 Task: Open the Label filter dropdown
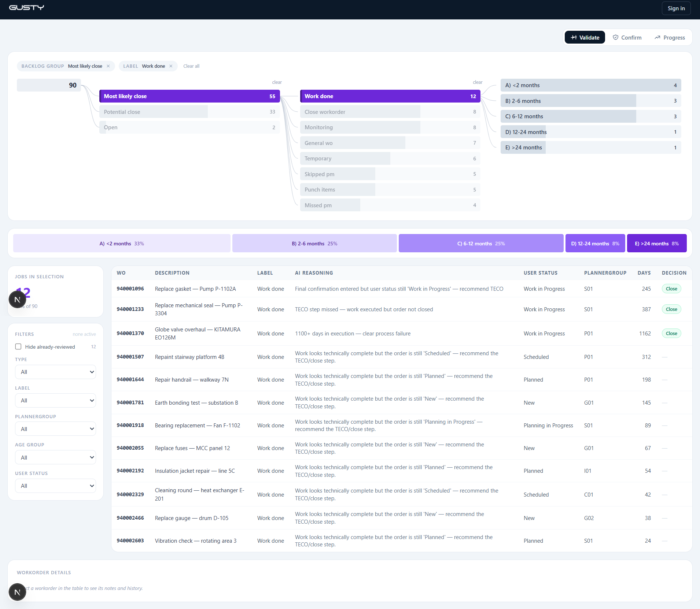click(55, 401)
